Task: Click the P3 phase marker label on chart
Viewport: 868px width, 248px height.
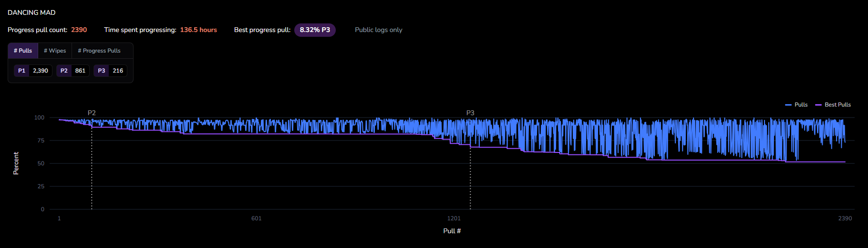Action: (470, 113)
